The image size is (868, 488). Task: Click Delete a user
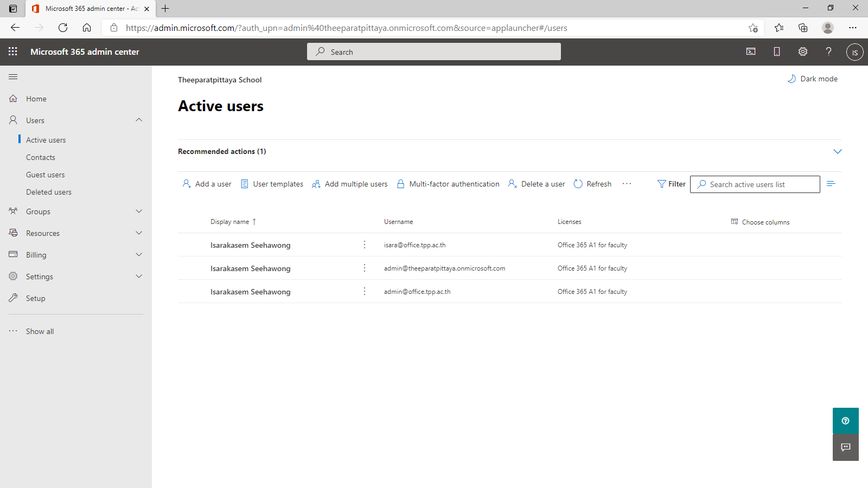click(537, 184)
